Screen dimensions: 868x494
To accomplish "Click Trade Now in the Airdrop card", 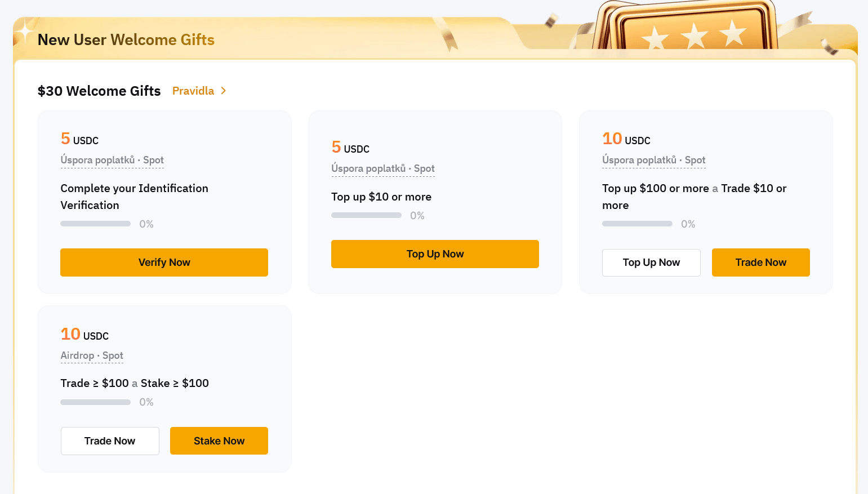I will coord(110,441).
